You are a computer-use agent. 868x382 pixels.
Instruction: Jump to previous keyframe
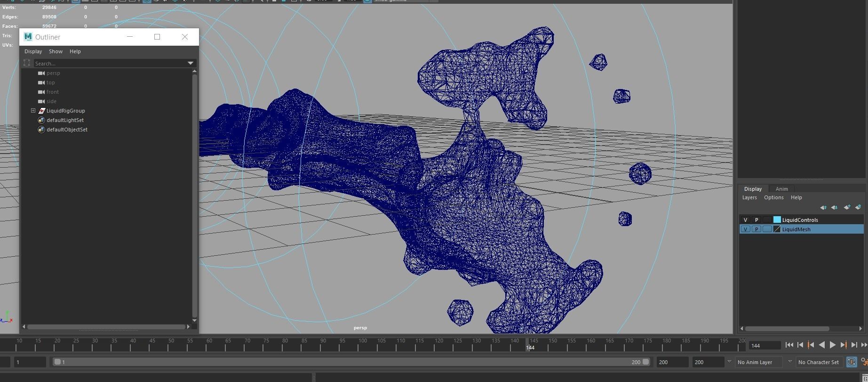pos(811,345)
